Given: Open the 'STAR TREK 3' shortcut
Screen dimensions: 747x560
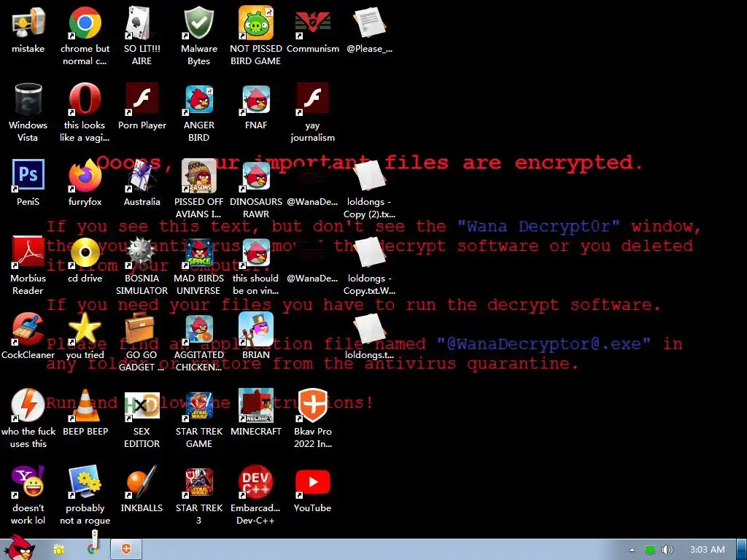Looking at the screenshot, I should pyautogui.click(x=198, y=483).
